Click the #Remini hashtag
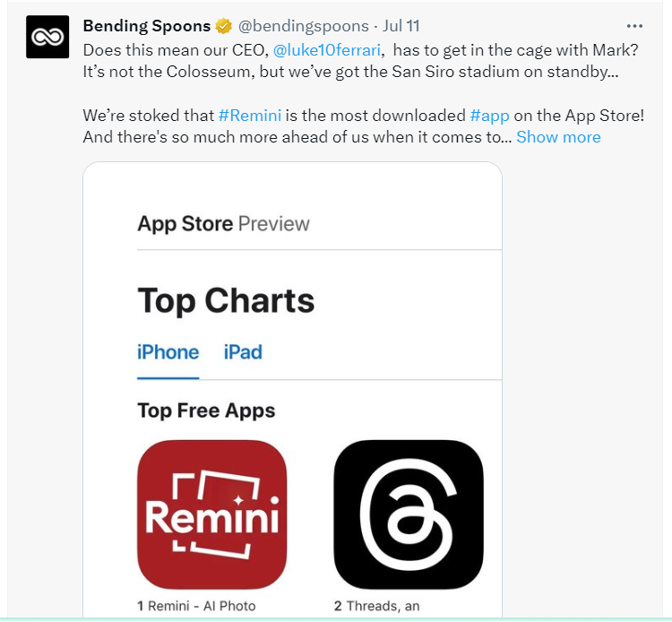Viewport: 672px width, 622px height. (252, 116)
